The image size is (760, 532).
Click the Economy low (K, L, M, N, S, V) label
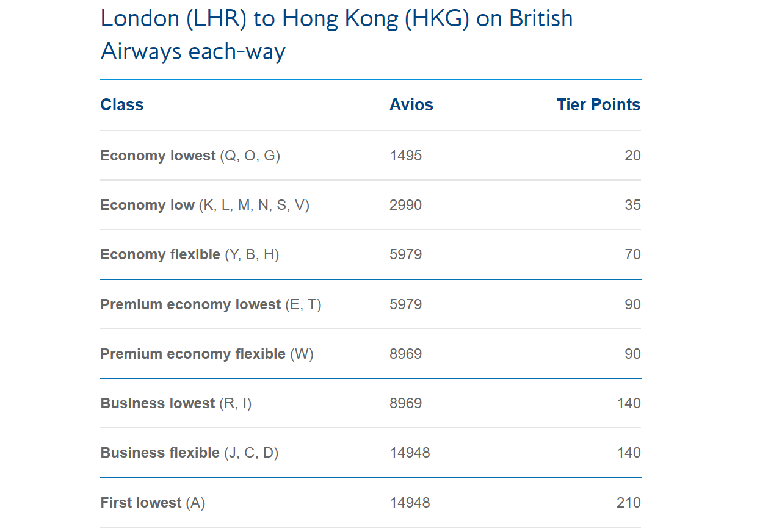[204, 205]
